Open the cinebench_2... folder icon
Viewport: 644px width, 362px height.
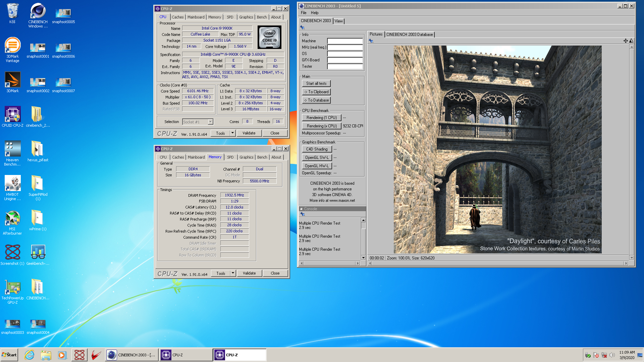click(38, 117)
